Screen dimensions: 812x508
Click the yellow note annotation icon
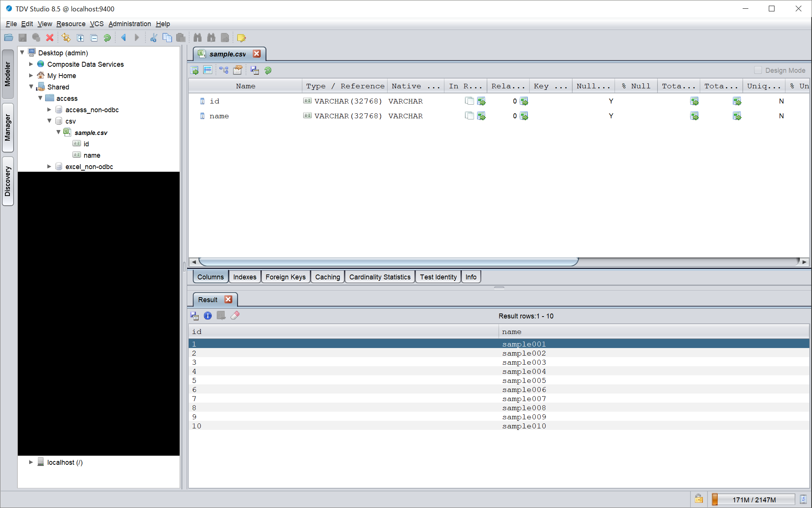(x=241, y=38)
